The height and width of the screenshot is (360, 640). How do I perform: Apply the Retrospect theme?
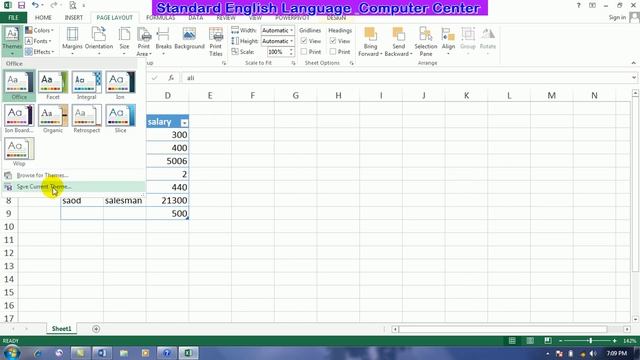click(x=87, y=118)
